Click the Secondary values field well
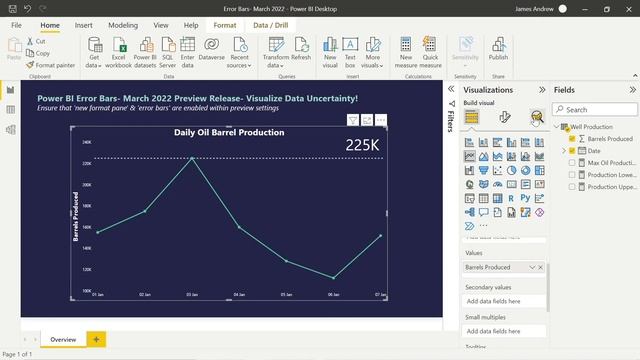This screenshot has width=640, height=360. [504, 301]
